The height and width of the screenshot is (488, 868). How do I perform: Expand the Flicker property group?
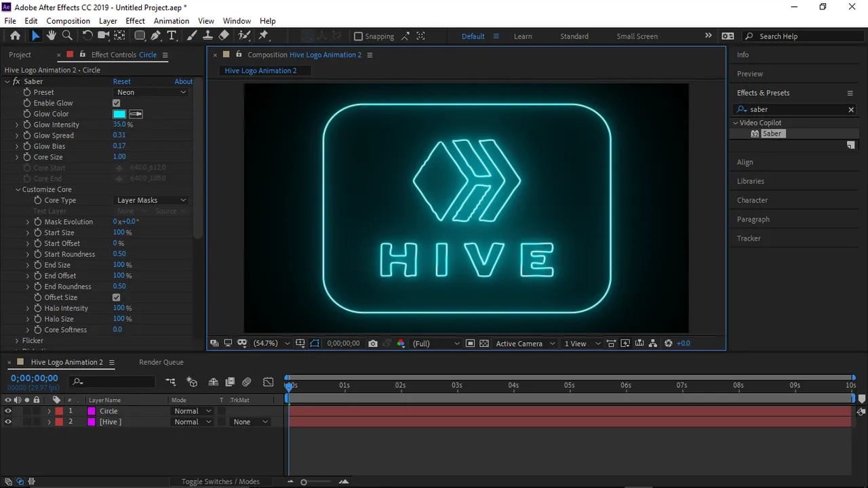[x=17, y=341]
